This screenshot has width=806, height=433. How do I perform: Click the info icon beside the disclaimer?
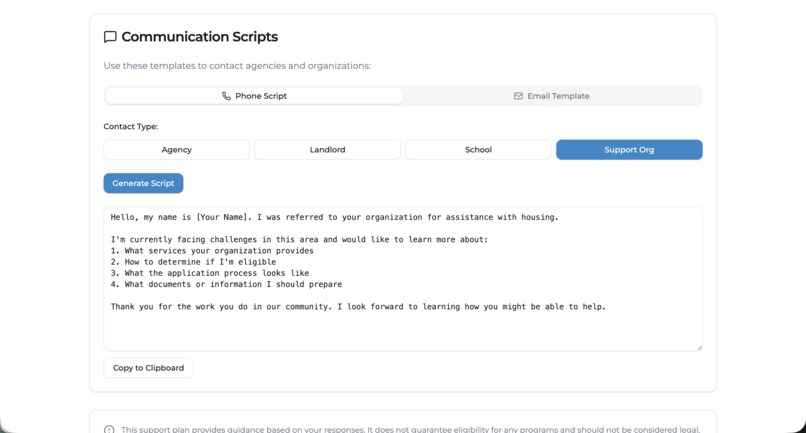[x=109, y=429]
